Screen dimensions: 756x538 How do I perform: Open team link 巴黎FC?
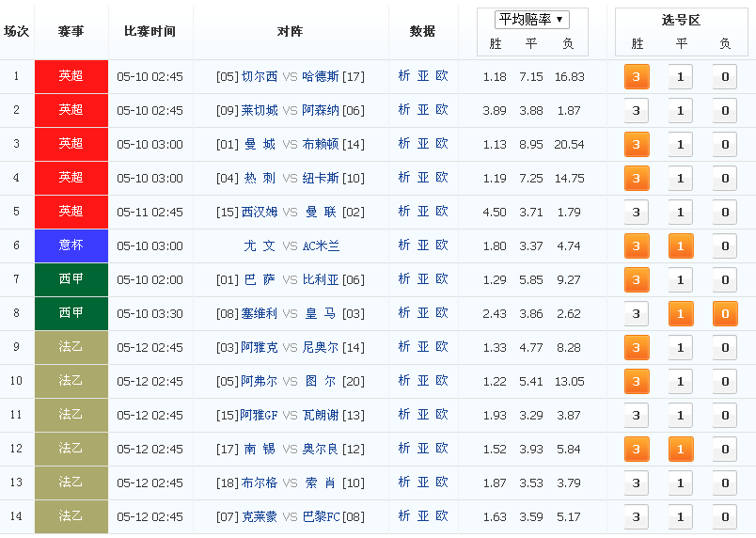(x=321, y=516)
